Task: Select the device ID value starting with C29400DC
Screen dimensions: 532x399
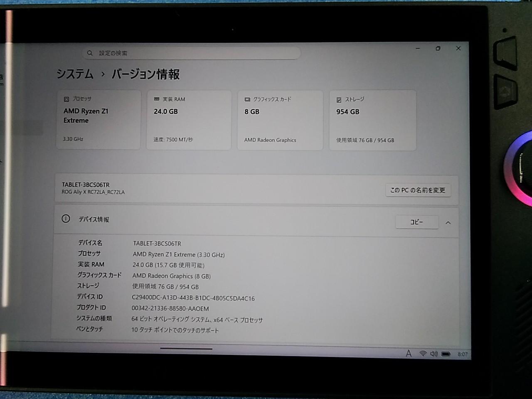Action: [x=193, y=298]
